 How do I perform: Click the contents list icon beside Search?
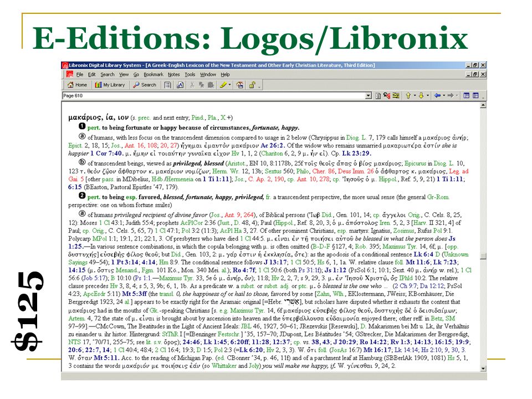click(167, 85)
